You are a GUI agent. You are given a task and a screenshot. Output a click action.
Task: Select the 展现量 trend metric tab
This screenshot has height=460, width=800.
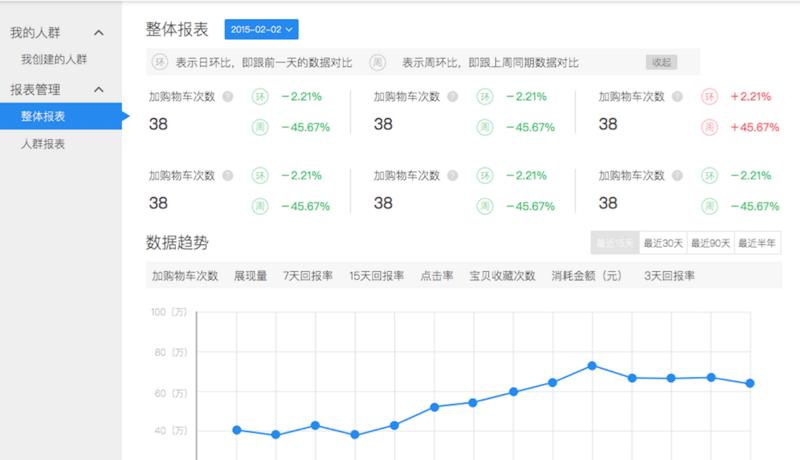251,276
